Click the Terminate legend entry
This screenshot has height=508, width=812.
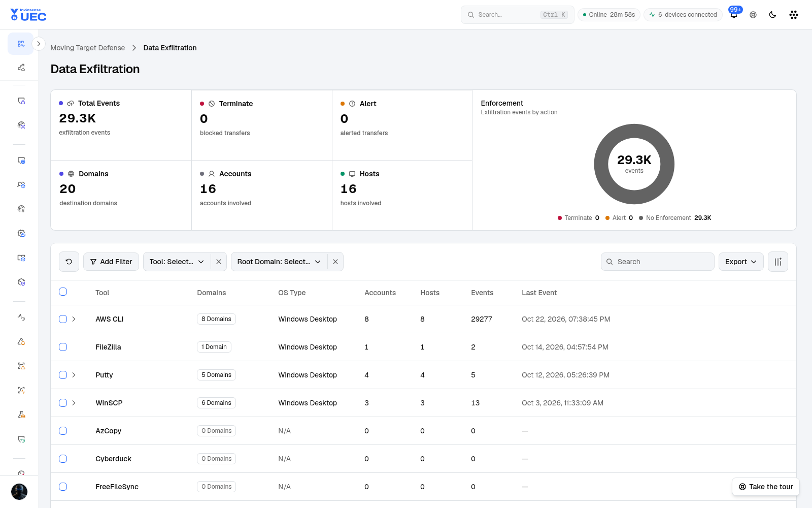click(x=579, y=218)
